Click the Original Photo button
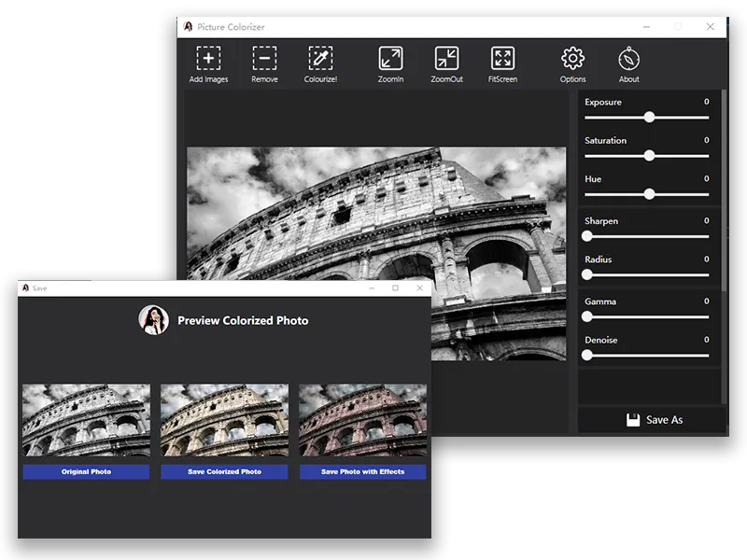This screenshot has height=560, width=747. (x=88, y=472)
